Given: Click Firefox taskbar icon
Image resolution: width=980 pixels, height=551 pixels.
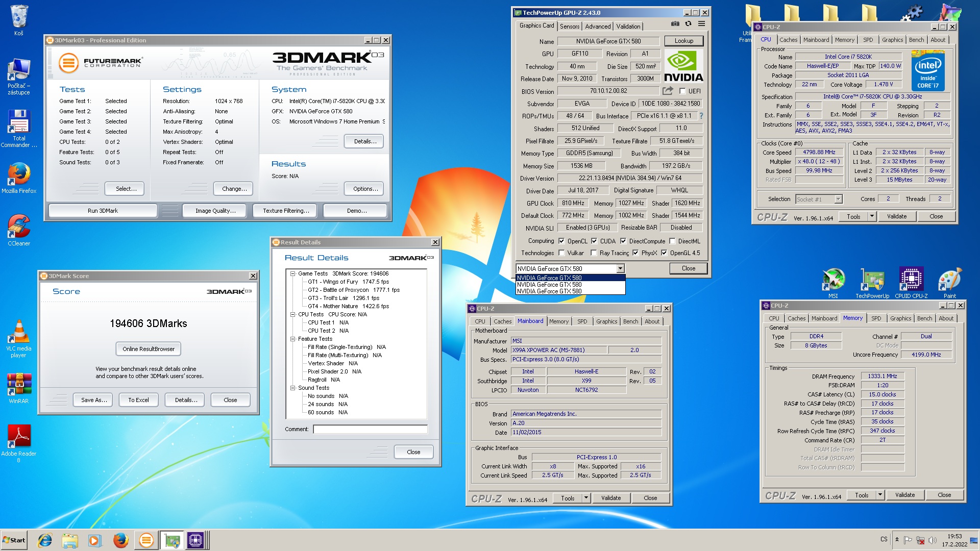Looking at the screenshot, I should click(x=121, y=540).
